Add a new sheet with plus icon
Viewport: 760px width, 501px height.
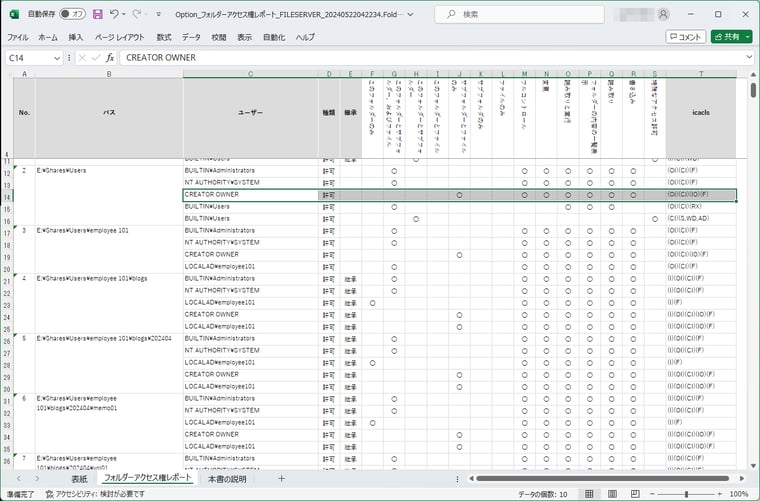281,479
